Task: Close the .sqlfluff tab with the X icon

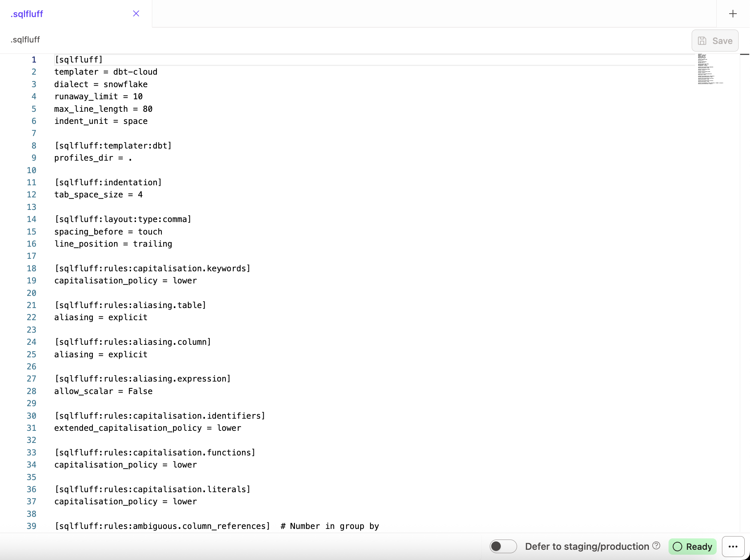Action: 136,14
